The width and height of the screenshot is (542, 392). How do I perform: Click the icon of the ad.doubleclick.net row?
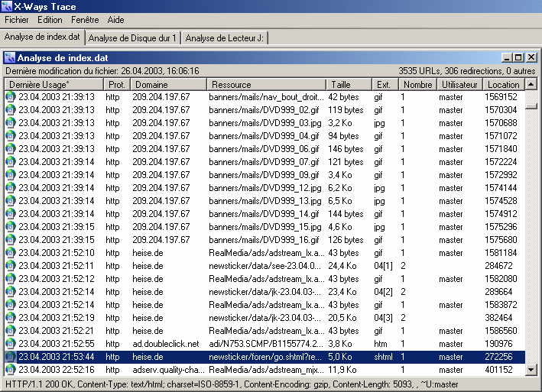tap(10, 344)
